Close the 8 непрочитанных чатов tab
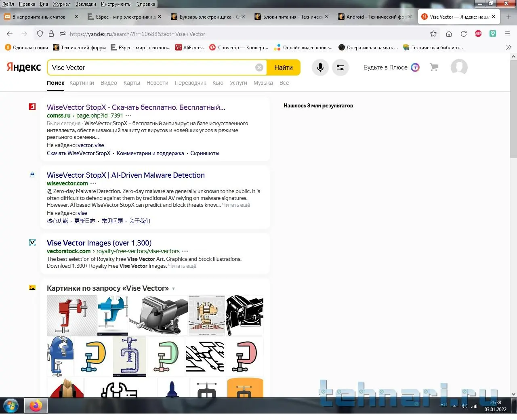 pos(76,17)
